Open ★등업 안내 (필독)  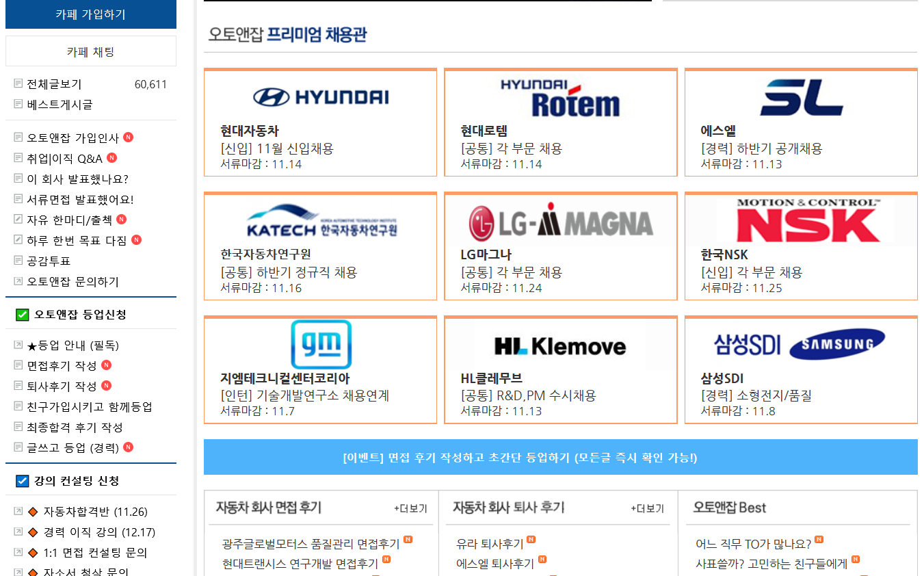pyautogui.click(x=72, y=345)
